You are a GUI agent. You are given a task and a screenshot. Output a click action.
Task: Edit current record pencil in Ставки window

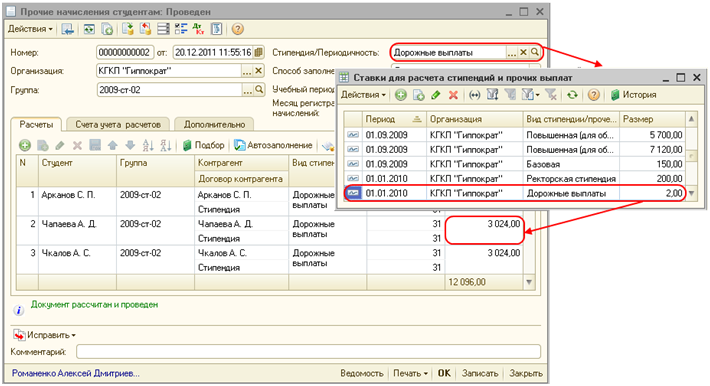pyautogui.click(x=436, y=95)
